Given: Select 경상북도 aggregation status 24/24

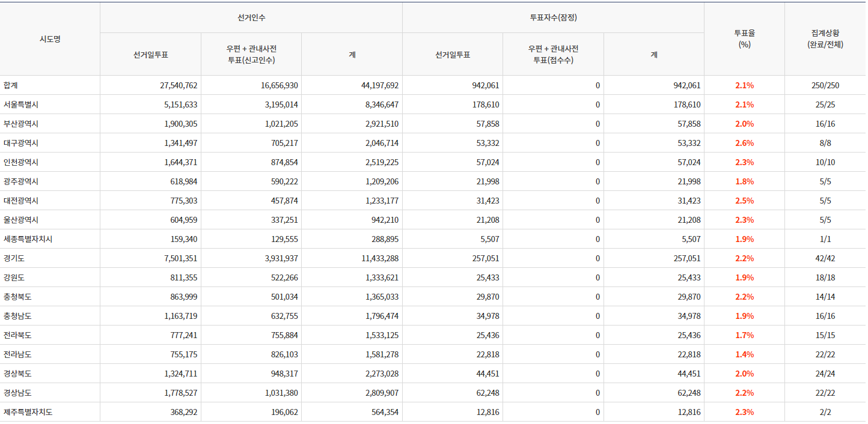Looking at the screenshot, I should tap(825, 374).
